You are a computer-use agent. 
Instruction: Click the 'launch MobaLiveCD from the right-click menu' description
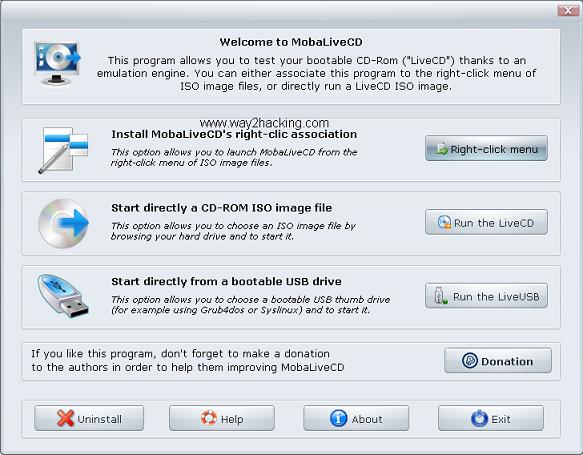(234, 157)
